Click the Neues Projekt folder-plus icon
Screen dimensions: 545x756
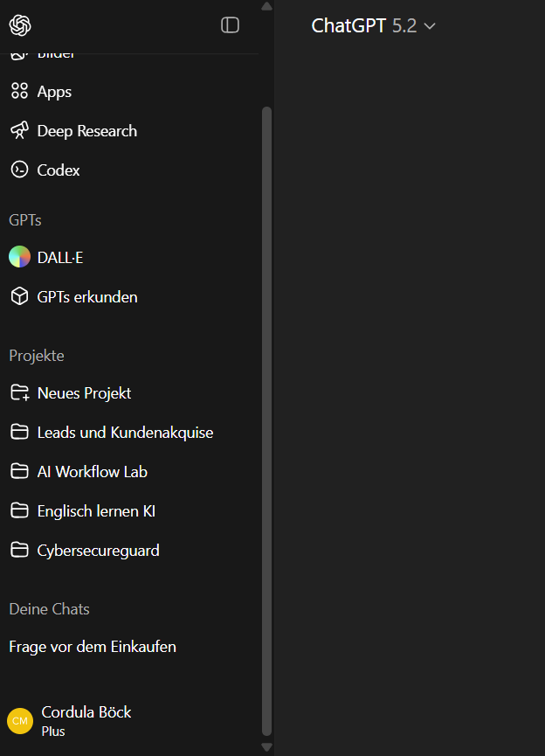pyautogui.click(x=19, y=392)
